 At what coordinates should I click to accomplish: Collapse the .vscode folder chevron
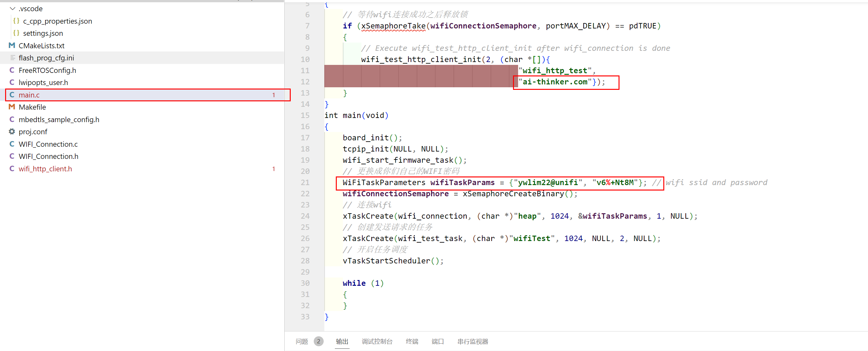[x=12, y=8]
